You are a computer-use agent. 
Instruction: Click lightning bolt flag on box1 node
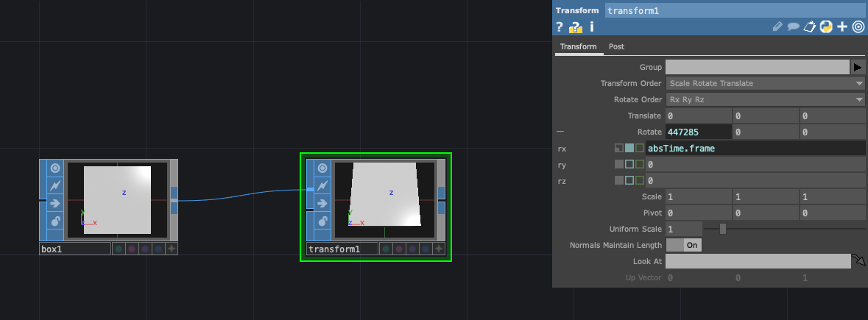point(54,185)
